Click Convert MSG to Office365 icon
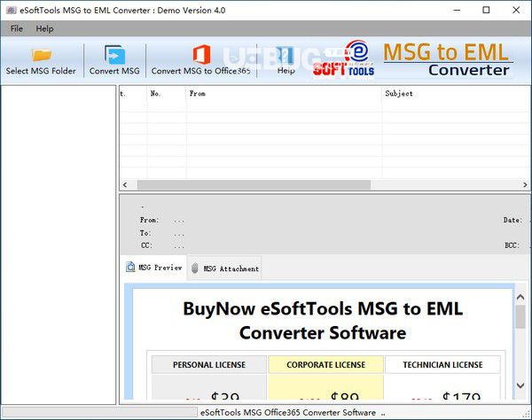 point(201,54)
